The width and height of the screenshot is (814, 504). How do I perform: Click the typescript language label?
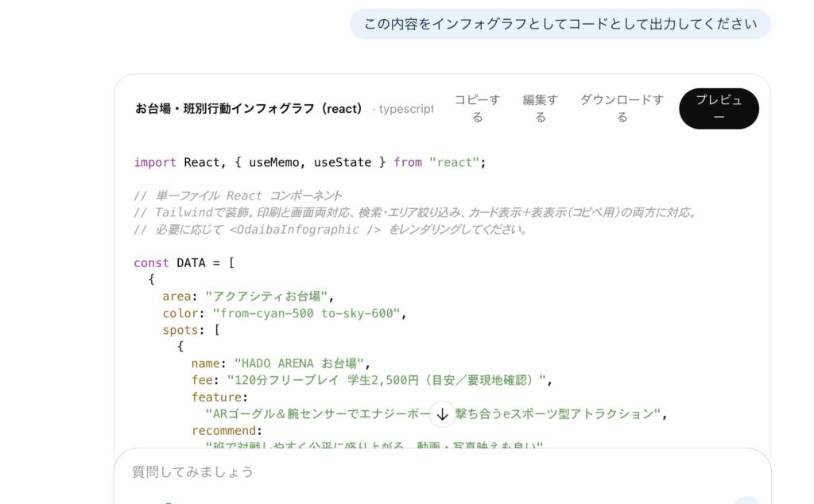click(404, 109)
